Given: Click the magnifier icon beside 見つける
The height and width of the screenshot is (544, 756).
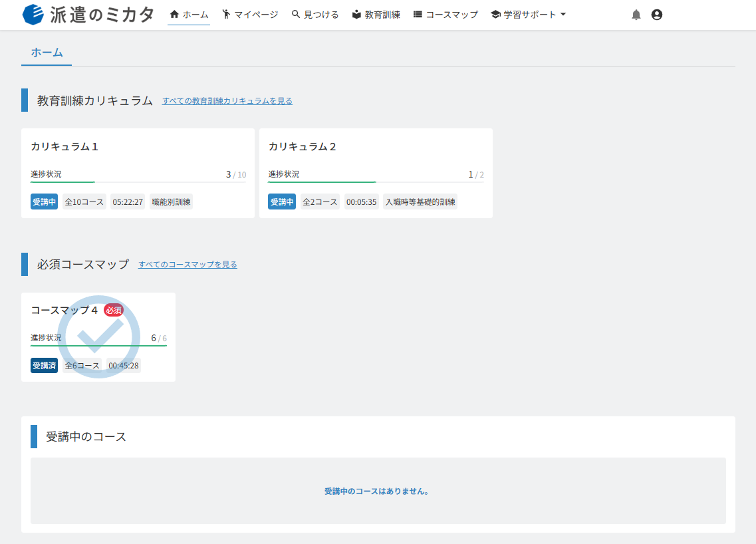Looking at the screenshot, I should pyautogui.click(x=296, y=15).
